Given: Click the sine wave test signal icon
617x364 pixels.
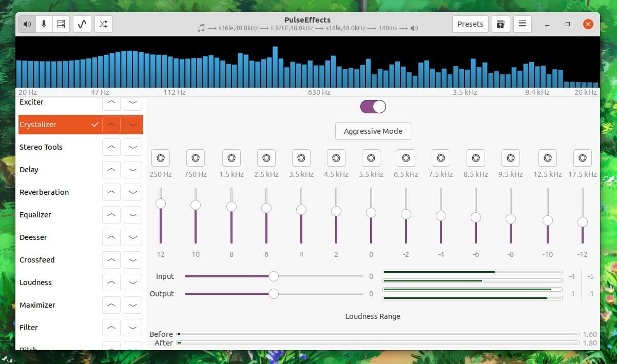Looking at the screenshot, I should tap(82, 24).
